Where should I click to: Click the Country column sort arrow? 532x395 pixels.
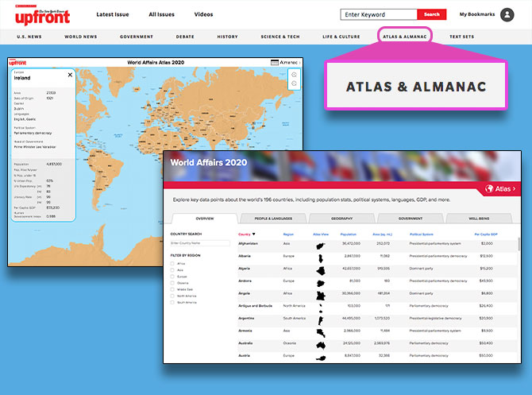253,234
